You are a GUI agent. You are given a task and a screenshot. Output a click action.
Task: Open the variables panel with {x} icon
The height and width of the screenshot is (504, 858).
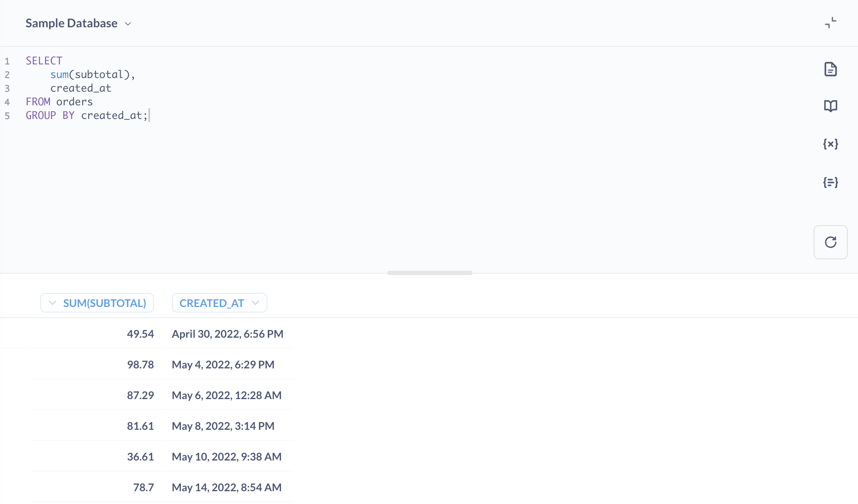click(831, 144)
